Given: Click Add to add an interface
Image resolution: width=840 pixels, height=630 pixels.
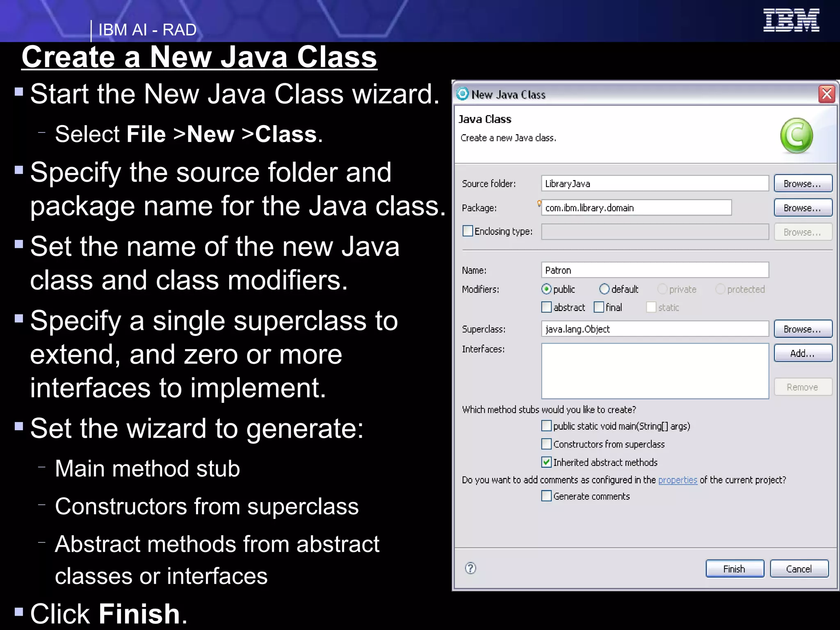Looking at the screenshot, I should click(803, 353).
